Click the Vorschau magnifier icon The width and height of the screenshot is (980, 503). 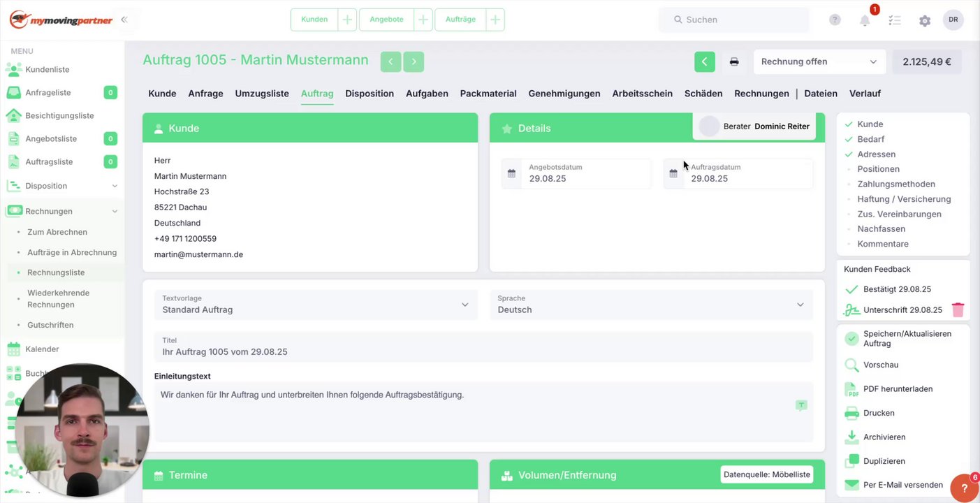pos(851,365)
